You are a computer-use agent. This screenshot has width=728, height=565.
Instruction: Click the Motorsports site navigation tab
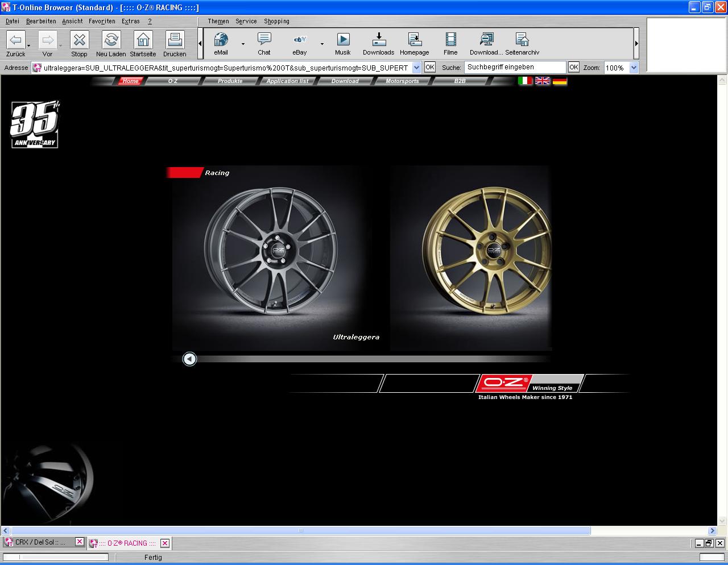[402, 81]
